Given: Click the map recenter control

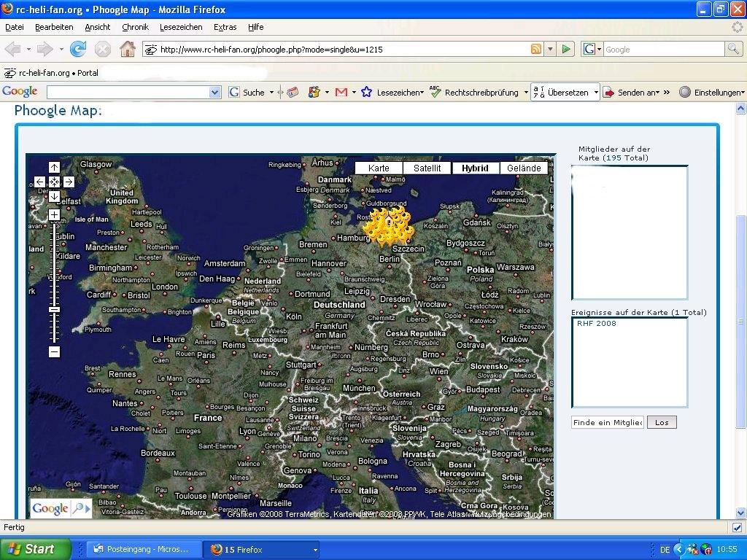Looking at the screenshot, I should [54, 182].
